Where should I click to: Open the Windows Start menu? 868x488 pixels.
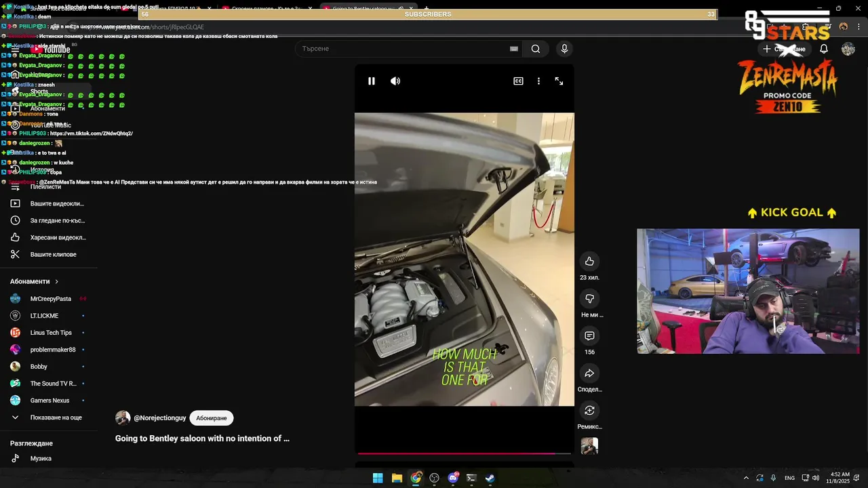click(378, 478)
